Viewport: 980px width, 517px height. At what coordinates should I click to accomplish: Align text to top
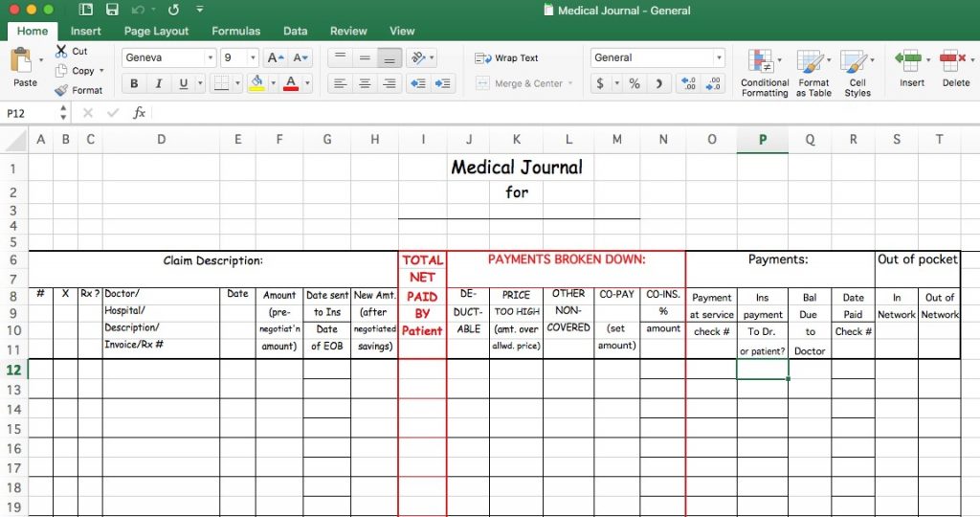click(x=340, y=57)
